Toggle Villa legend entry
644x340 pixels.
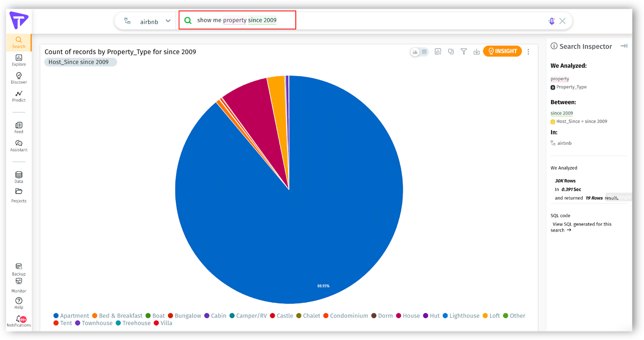tap(163, 323)
